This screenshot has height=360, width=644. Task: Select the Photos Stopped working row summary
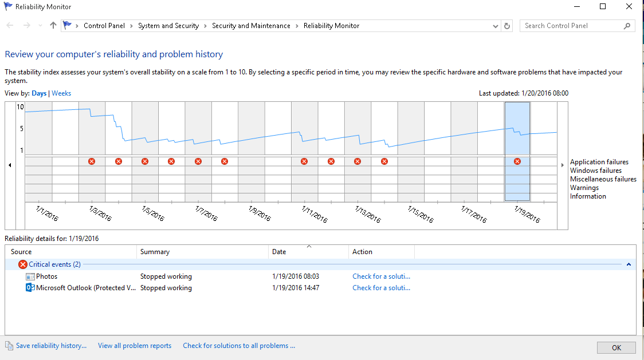coord(166,276)
